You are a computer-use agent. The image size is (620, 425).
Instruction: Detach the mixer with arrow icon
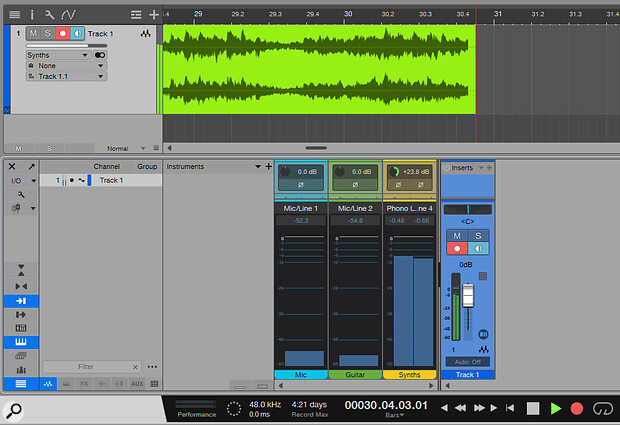(x=31, y=166)
